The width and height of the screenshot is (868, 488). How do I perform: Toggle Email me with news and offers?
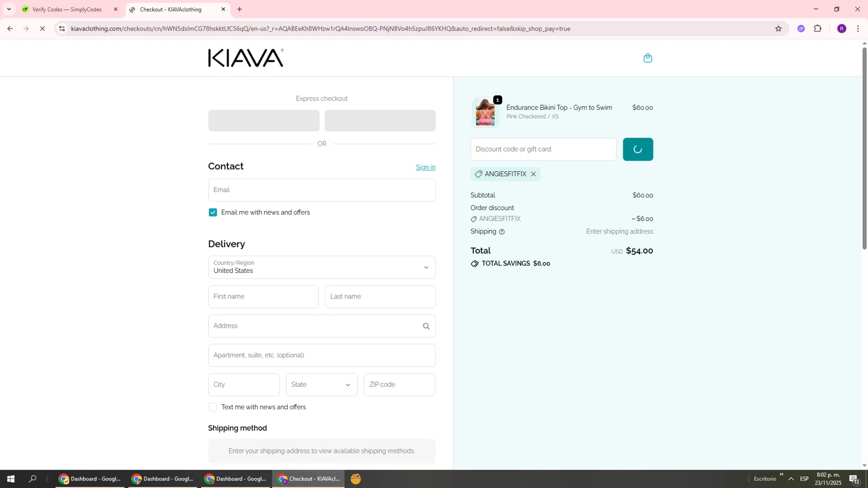[213, 213]
